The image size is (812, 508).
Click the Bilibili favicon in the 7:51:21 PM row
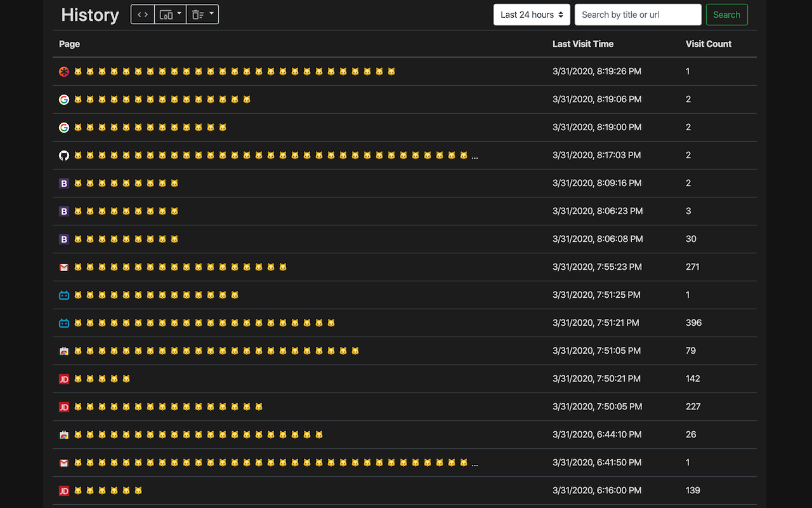click(64, 323)
